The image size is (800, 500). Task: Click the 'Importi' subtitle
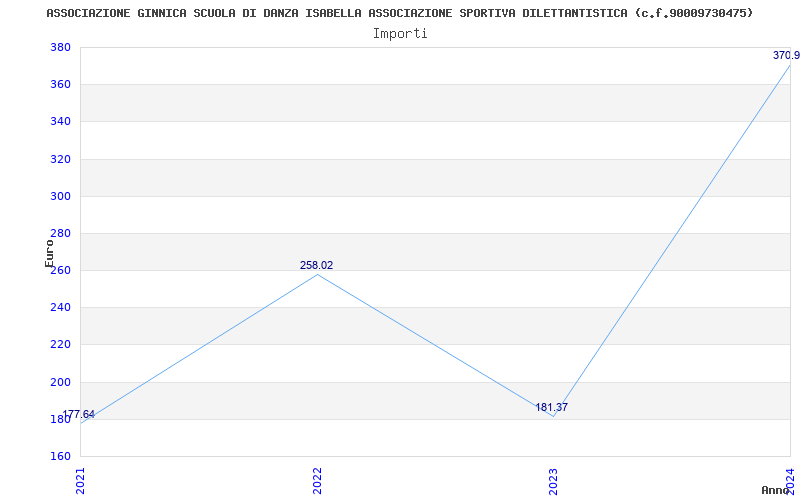[400, 34]
